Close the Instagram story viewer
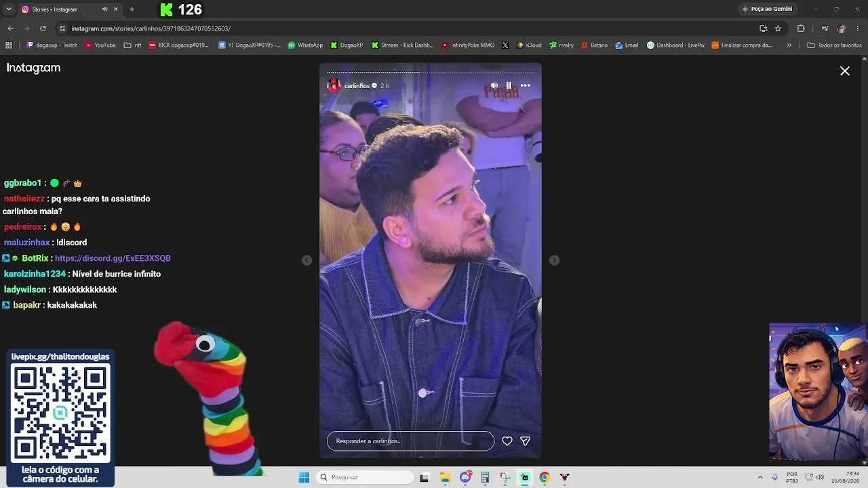Screen dimensions: 868x488 pyautogui.click(x=845, y=71)
